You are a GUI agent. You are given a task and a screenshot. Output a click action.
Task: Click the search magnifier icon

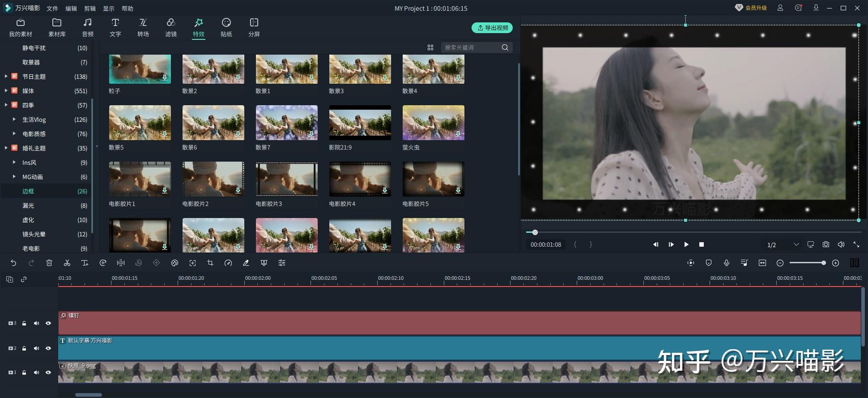(x=505, y=47)
